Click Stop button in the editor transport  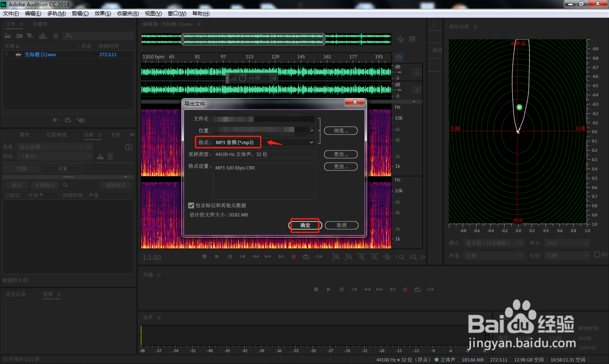pyautogui.click(x=204, y=257)
